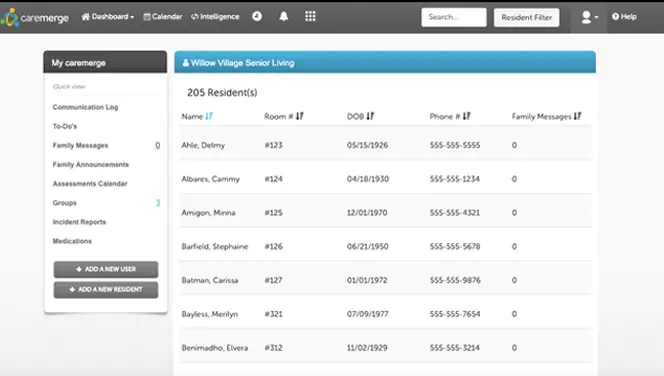Open the Calendar page

pos(163,17)
